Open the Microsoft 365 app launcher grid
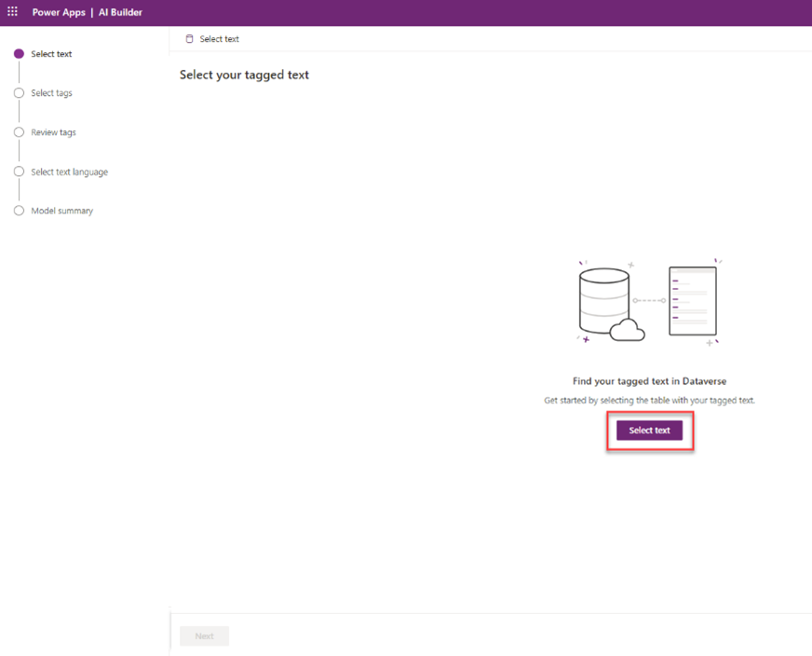 coord(10,12)
